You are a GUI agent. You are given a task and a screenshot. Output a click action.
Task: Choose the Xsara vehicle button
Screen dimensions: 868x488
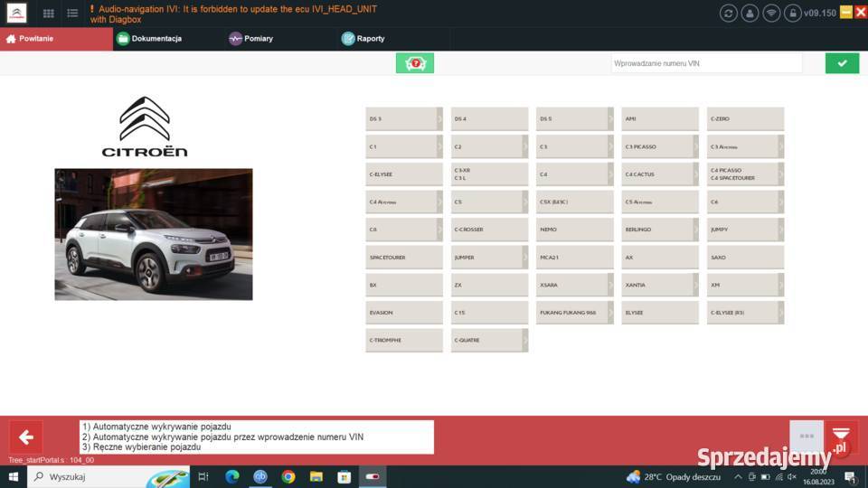tap(571, 285)
